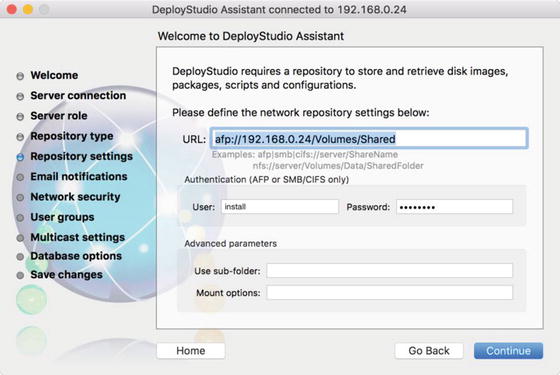Click the Use sub-folder input field
Image resolution: width=560 pixels, height=375 pixels.
coord(390,271)
